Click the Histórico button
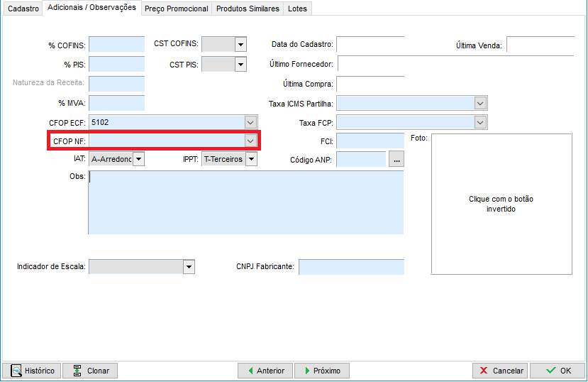 click(31, 371)
